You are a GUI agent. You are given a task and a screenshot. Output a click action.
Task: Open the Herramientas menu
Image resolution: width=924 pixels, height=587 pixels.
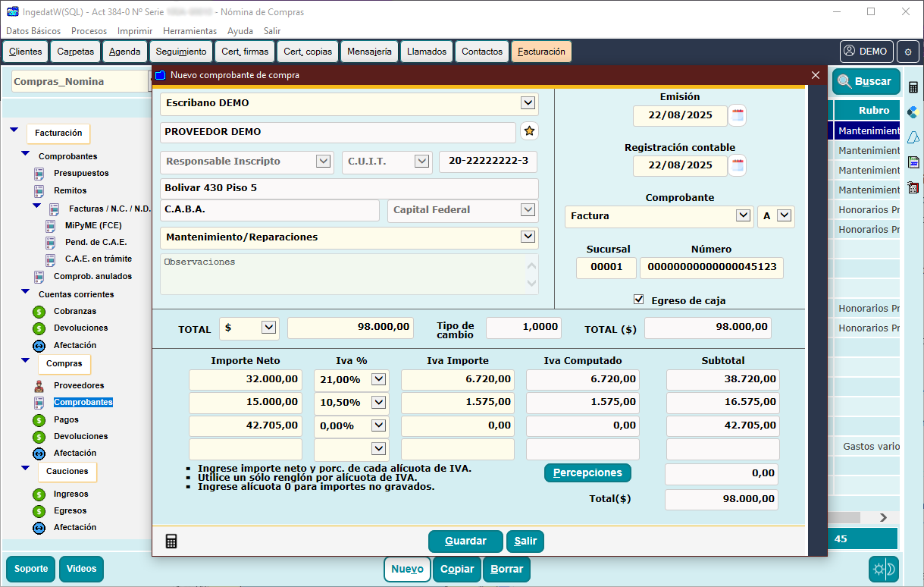click(189, 31)
